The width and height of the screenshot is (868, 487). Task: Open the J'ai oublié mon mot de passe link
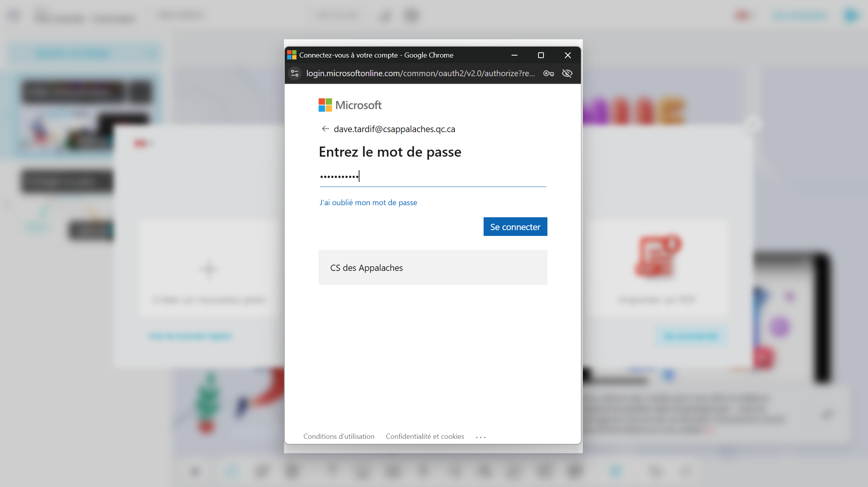368,202
